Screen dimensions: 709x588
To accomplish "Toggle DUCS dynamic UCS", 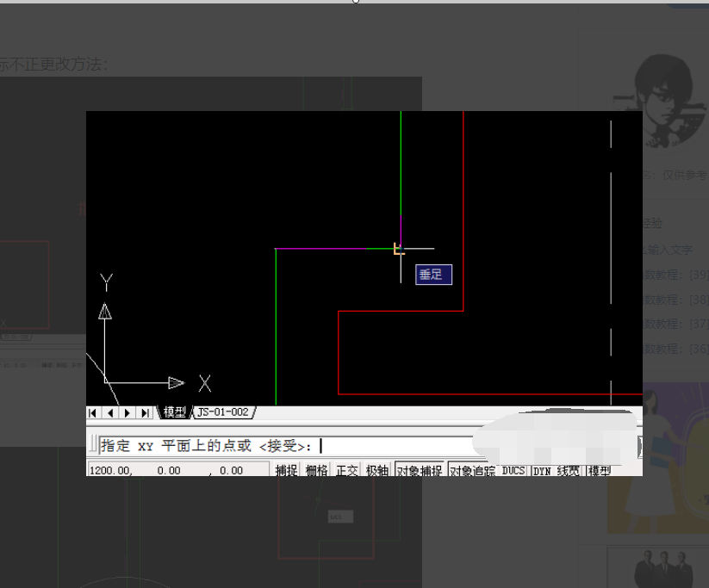I will pyautogui.click(x=513, y=471).
